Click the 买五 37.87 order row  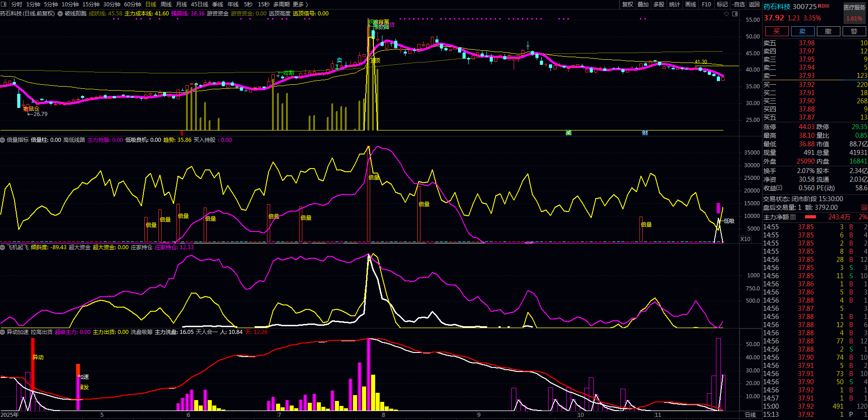[x=815, y=117]
